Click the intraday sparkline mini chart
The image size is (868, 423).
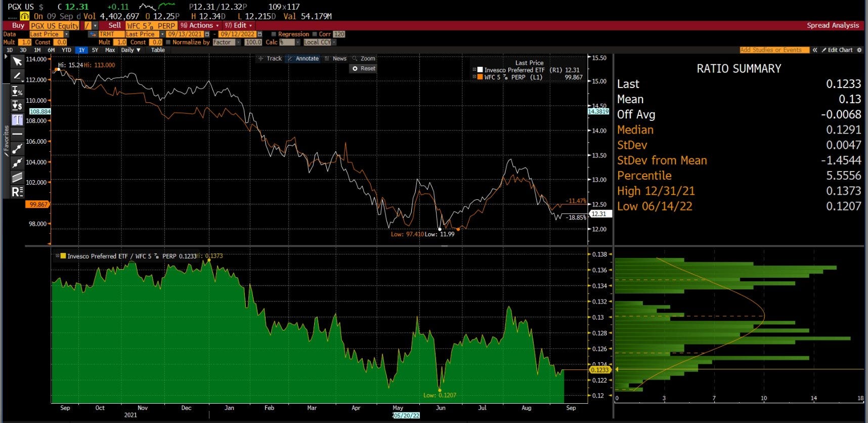pos(157,7)
